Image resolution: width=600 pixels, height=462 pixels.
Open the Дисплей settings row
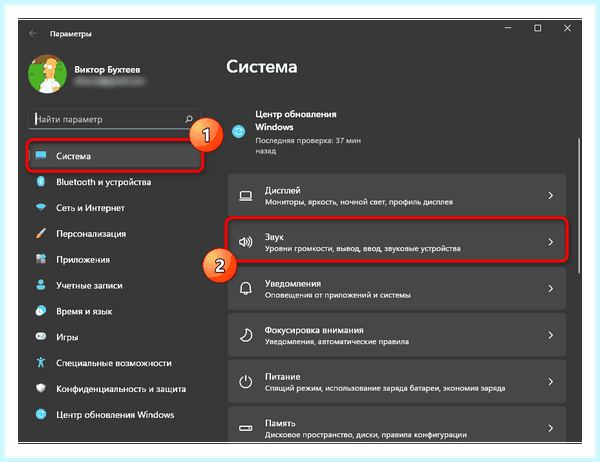tap(397, 195)
